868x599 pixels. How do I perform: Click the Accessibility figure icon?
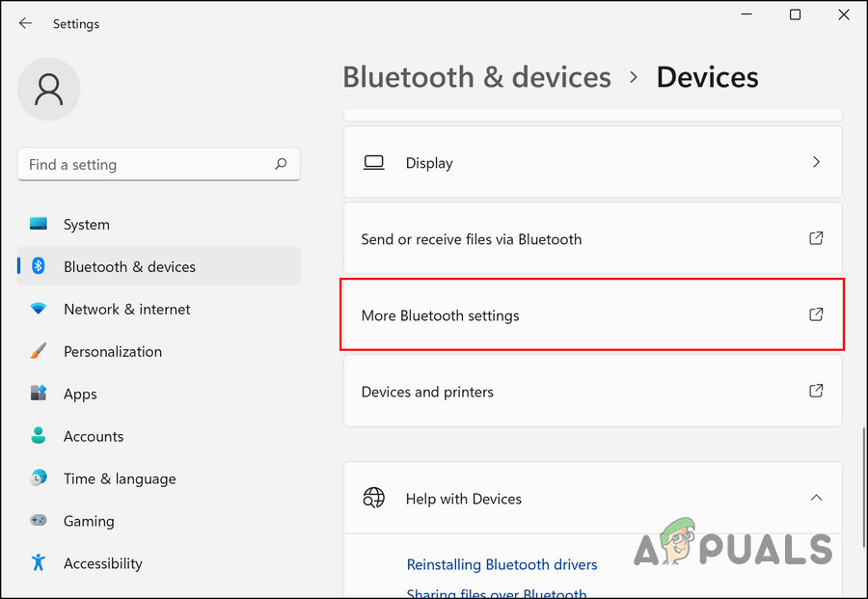tap(39, 562)
